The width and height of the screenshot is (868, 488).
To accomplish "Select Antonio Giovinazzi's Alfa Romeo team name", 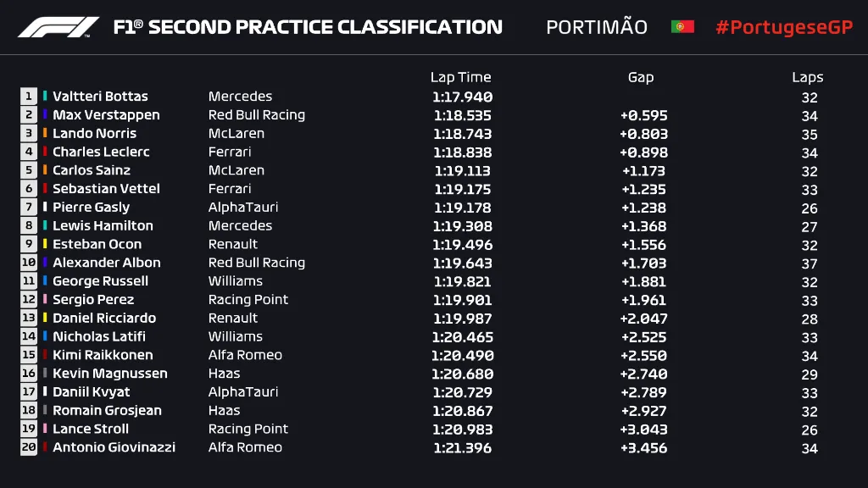I will (245, 447).
